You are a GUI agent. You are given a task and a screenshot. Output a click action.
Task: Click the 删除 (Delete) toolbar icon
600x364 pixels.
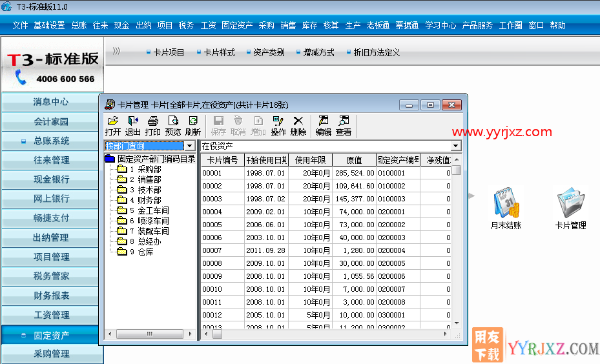[298, 126]
